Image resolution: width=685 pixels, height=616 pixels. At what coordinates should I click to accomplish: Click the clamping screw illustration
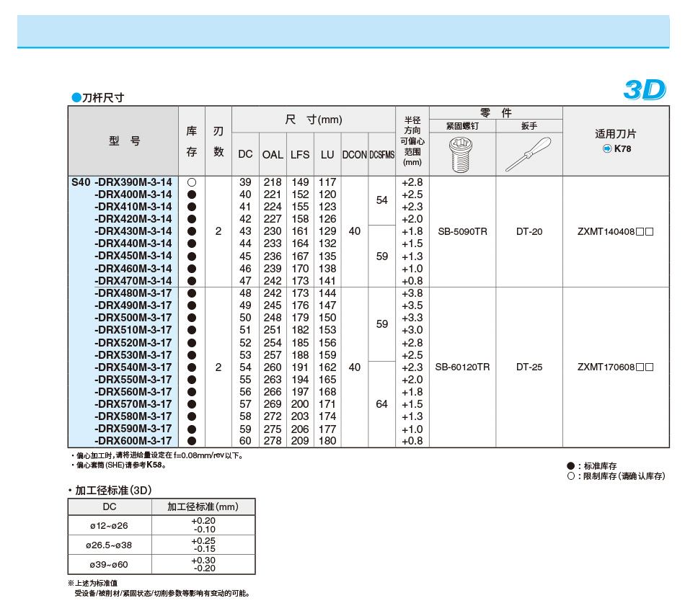point(461,155)
